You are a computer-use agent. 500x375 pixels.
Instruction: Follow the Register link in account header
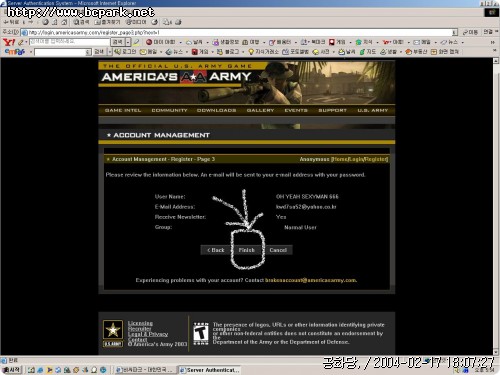[x=376, y=159]
